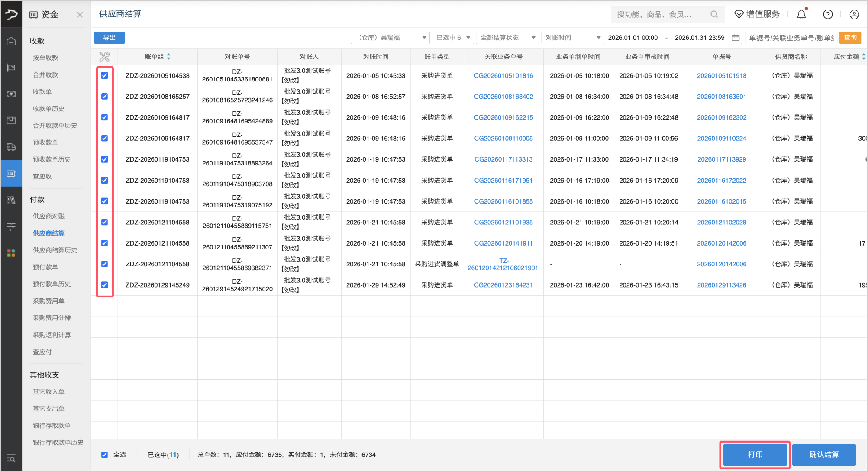
Task: Click the 打印 print button
Action: coord(755,455)
